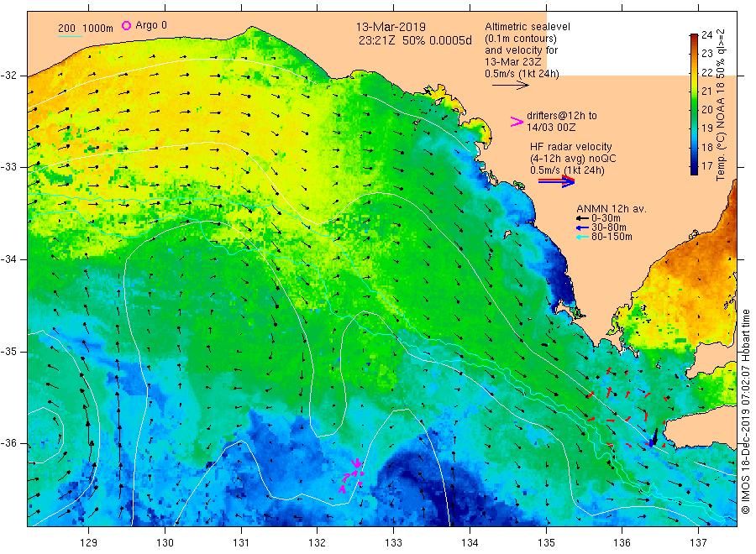This screenshot has width=756, height=554.
Task: Click the vertical IMOS copyright timestamp text
Action: [746, 412]
